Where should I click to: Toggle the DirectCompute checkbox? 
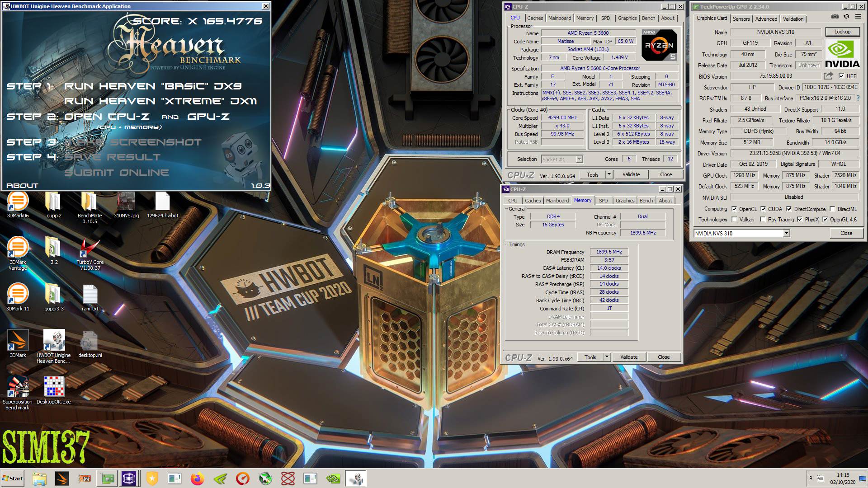(789, 209)
